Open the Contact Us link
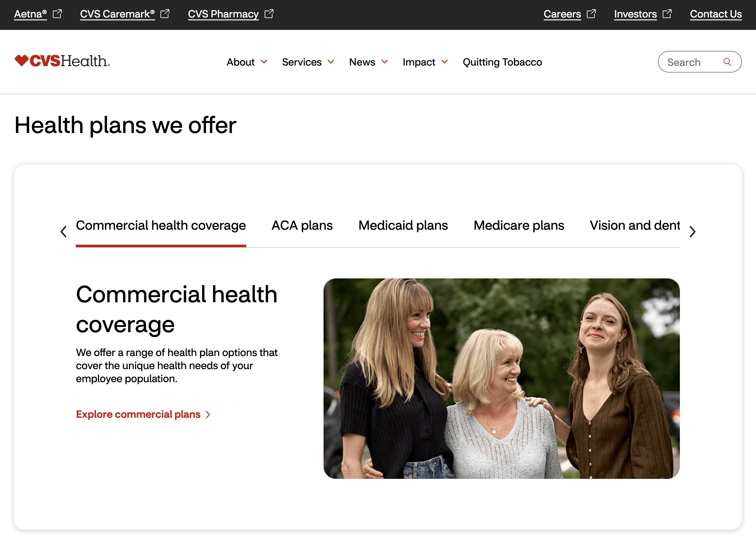756x539 pixels. coord(716,14)
